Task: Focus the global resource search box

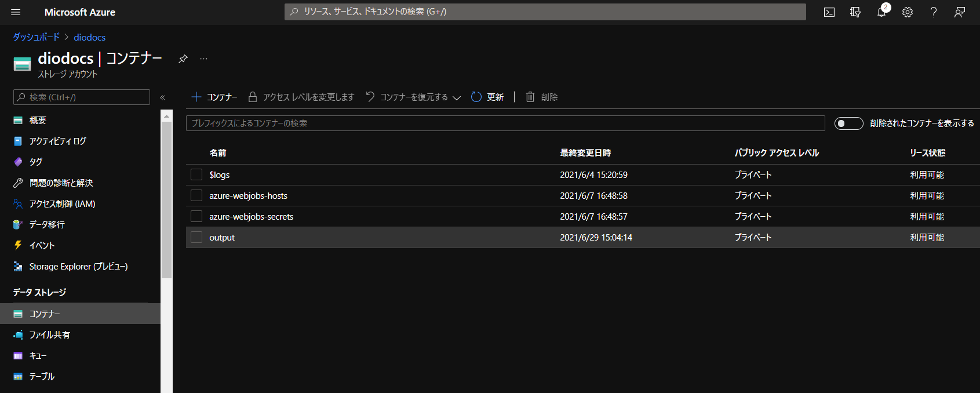Action: click(x=545, y=12)
